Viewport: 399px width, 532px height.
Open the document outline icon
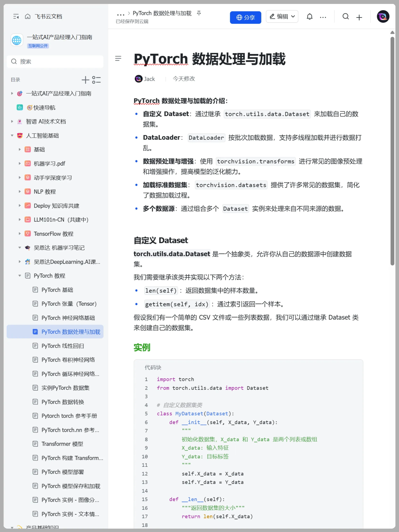(118, 58)
